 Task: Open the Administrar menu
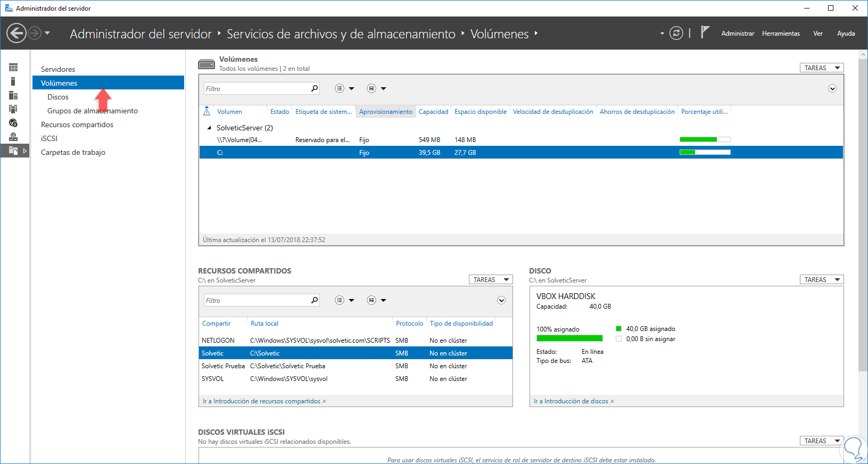(x=738, y=34)
